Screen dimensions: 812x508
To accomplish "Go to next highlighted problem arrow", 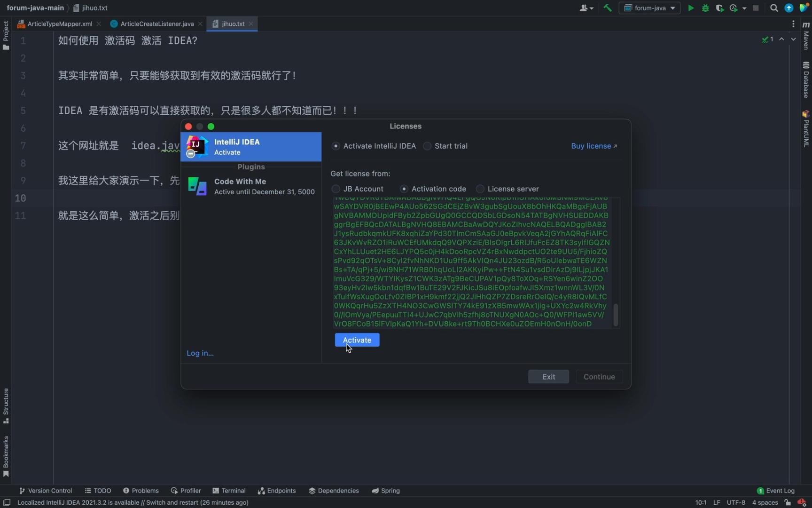I will coord(794,40).
